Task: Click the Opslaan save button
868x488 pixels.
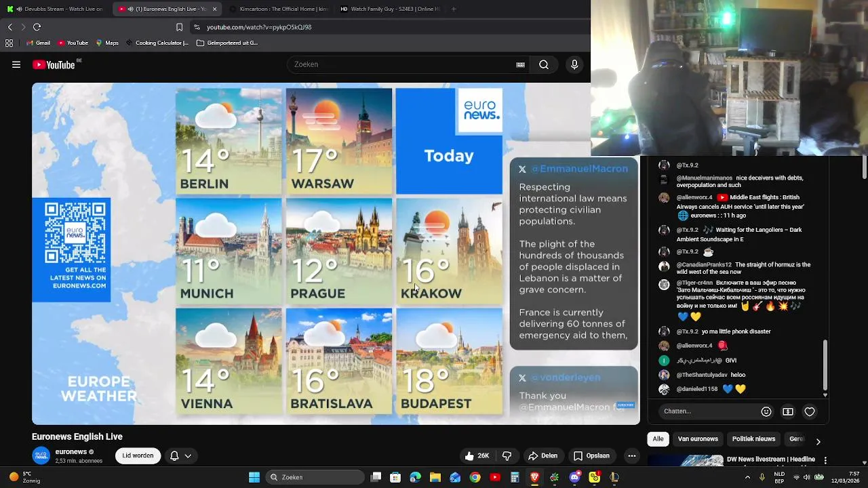Action: click(591, 456)
